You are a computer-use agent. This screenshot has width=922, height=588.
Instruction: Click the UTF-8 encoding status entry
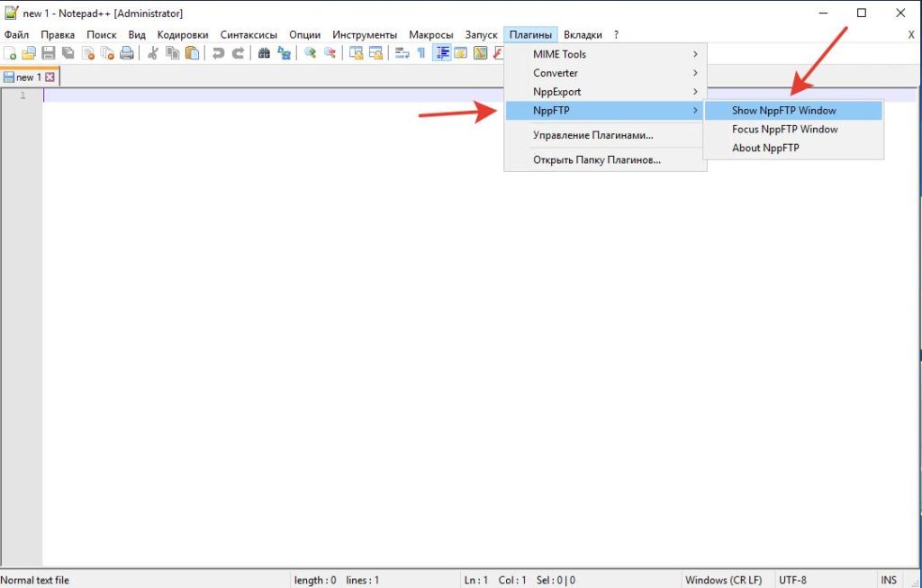pos(792,580)
